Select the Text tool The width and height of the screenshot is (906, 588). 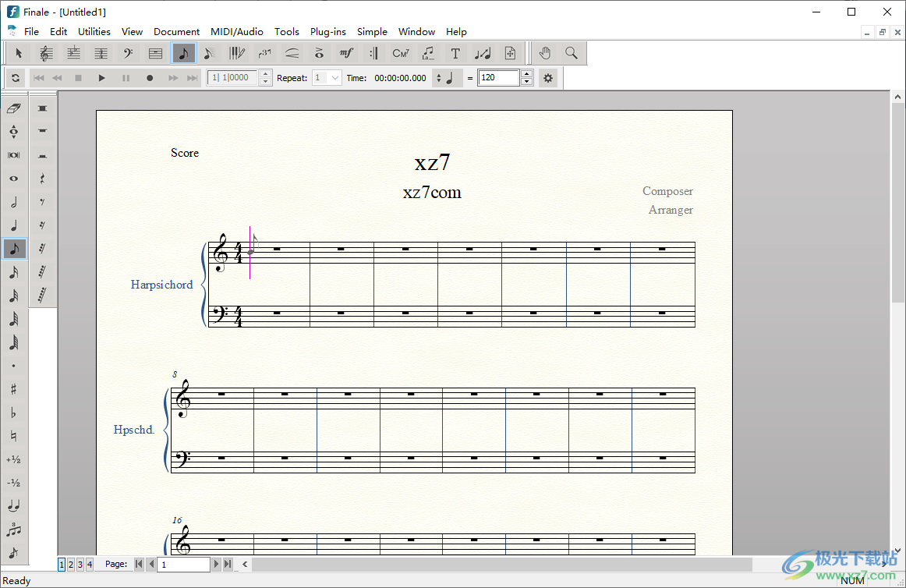point(455,53)
